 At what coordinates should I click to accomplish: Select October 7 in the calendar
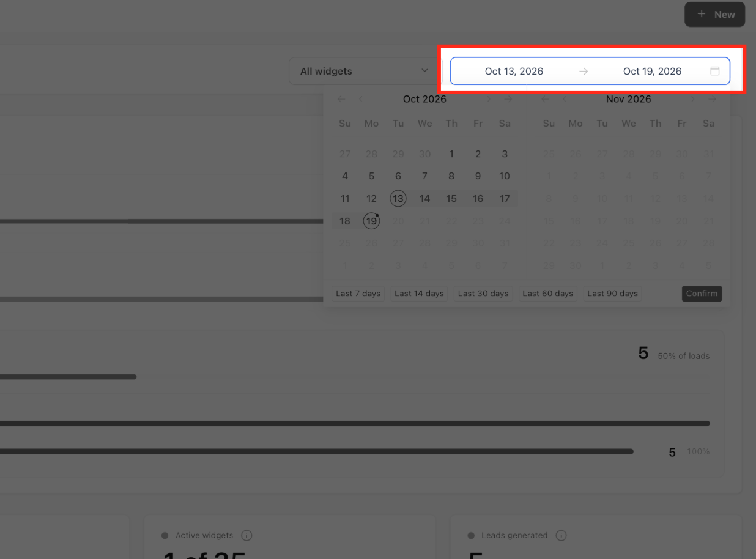point(424,176)
